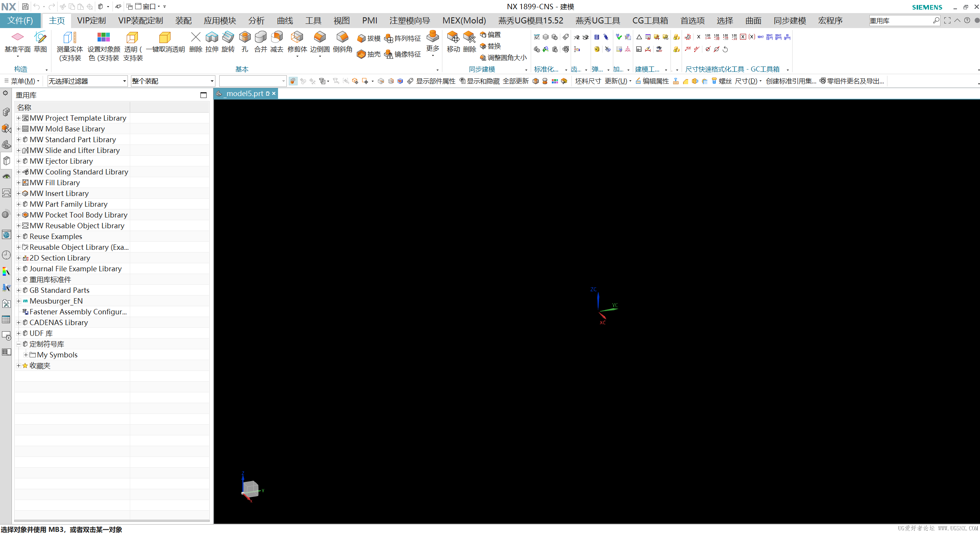This screenshot has height=533, width=980.
Task: Open the 无选择过滤器 selection filter dropdown
Action: coord(87,81)
